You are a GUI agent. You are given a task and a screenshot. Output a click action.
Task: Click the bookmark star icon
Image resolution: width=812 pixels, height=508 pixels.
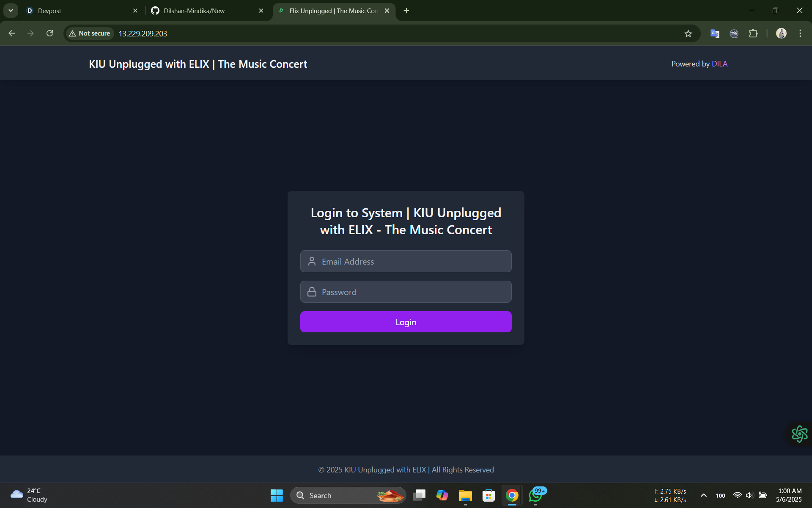click(x=688, y=34)
